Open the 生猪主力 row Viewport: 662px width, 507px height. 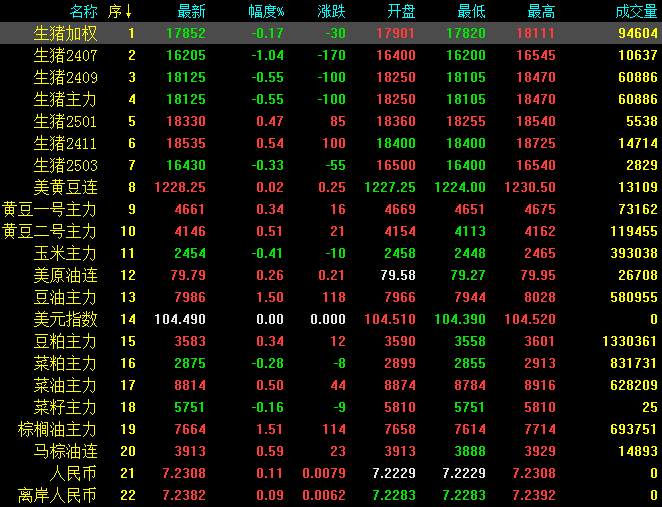[331, 99]
